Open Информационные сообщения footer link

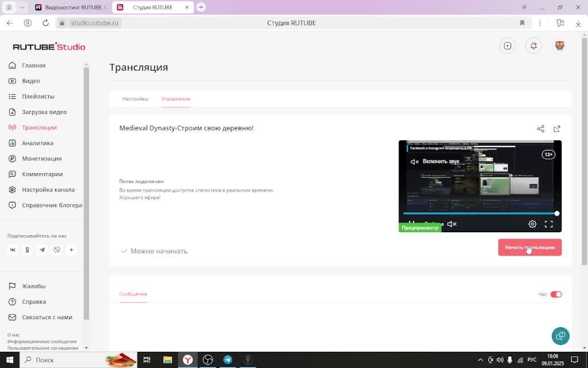[x=42, y=342]
